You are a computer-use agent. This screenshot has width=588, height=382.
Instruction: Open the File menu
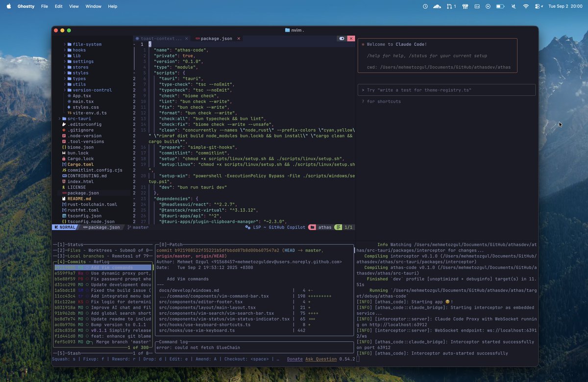click(45, 6)
